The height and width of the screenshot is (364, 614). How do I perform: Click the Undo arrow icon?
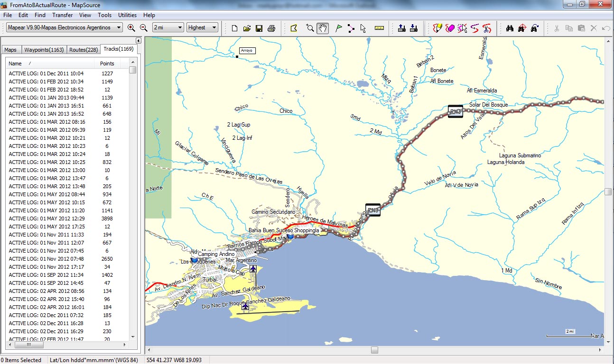(606, 28)
